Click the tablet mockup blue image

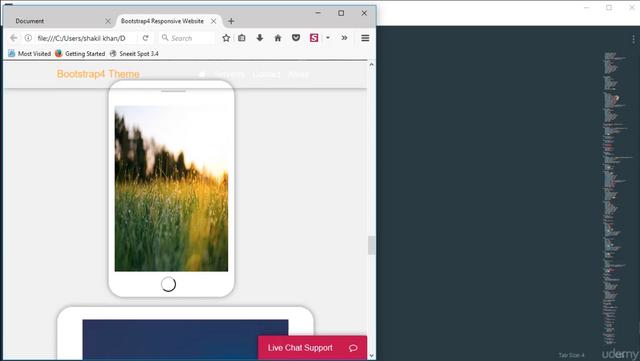coord(185,340)
